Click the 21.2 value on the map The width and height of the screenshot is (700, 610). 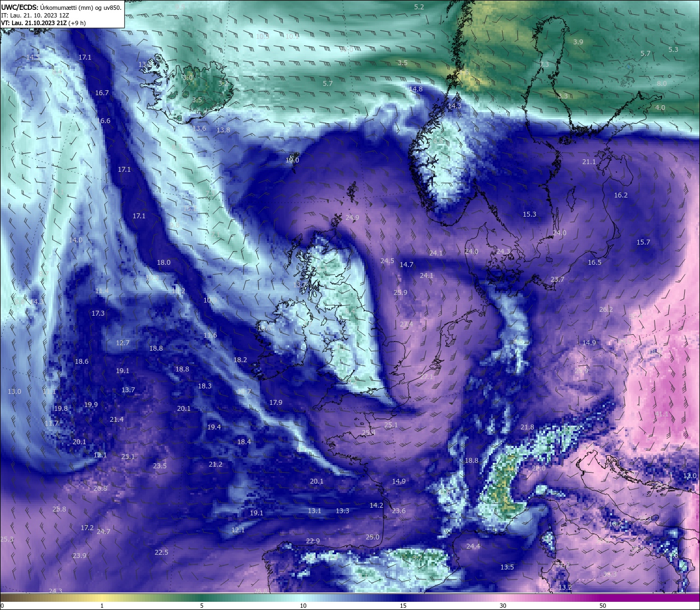[x=216, y=464]
